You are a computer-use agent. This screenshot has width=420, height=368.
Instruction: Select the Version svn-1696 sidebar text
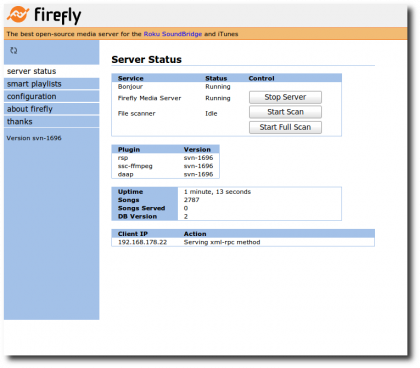(x=34, y=138)
